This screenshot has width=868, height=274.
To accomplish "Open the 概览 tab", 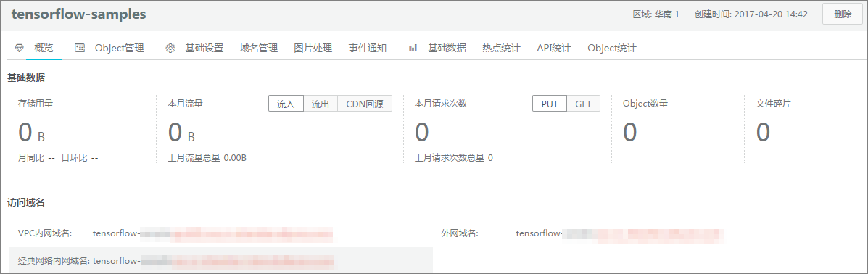I will click(x=44, y=48).
